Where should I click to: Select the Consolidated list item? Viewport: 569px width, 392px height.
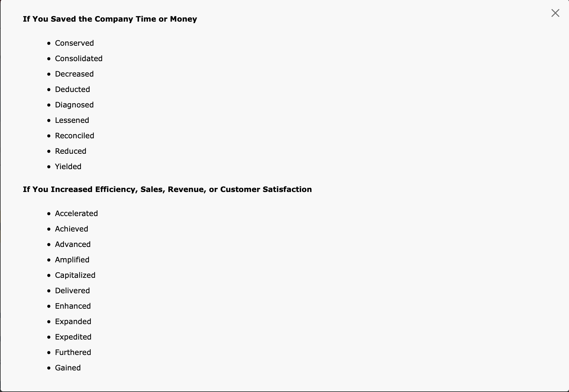coord(79,59)
